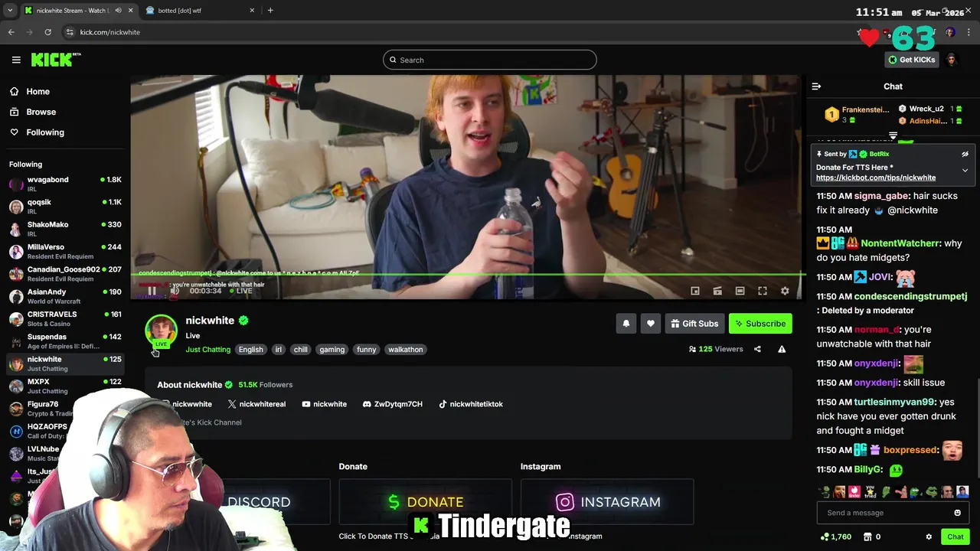Open video player settings gear
Screen dimensions: 980x551
[785, 291]
